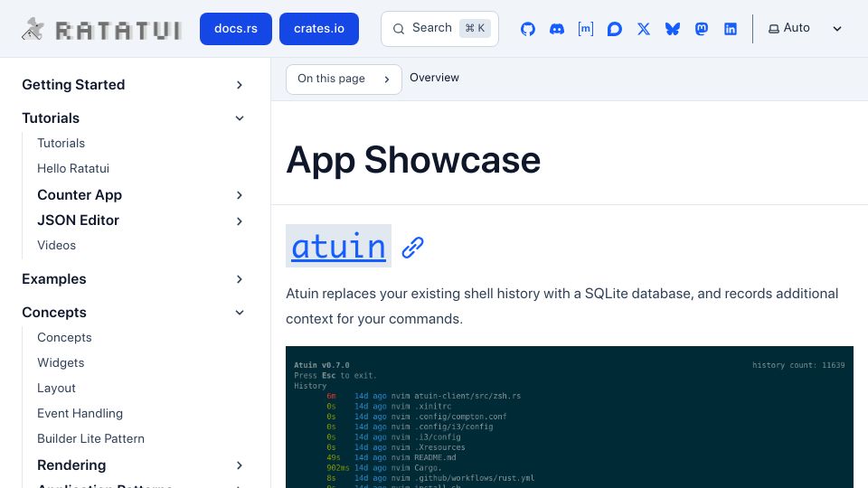Click the Ratatui rat logo
Screen dimensions: 868x488
[x=33, y=29]
